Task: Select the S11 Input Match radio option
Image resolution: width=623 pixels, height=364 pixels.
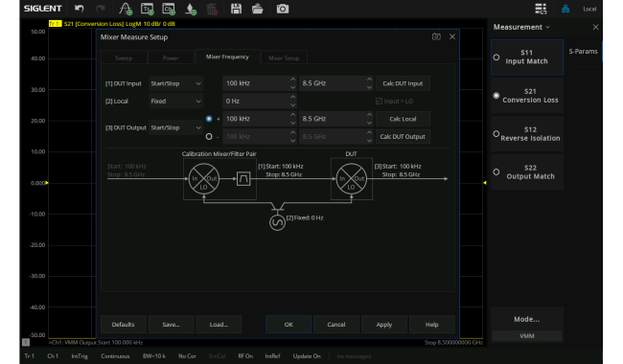Action: point(496,57)
